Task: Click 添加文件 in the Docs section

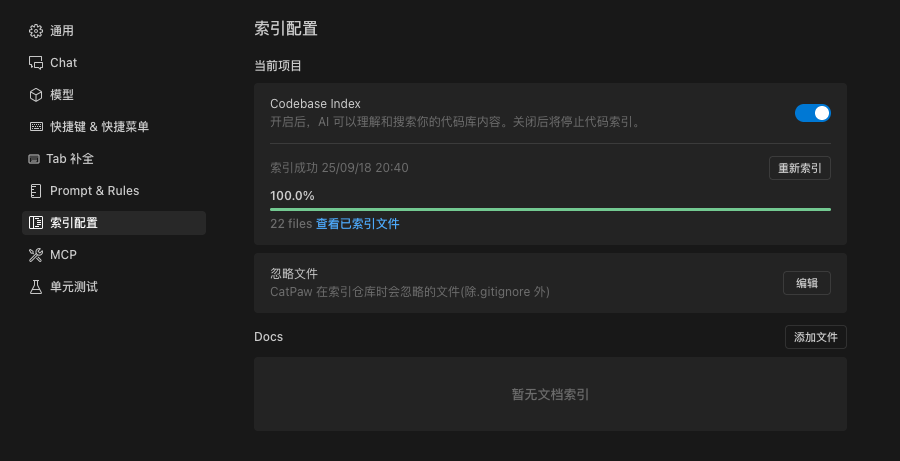Action: [x=815, y=337]
